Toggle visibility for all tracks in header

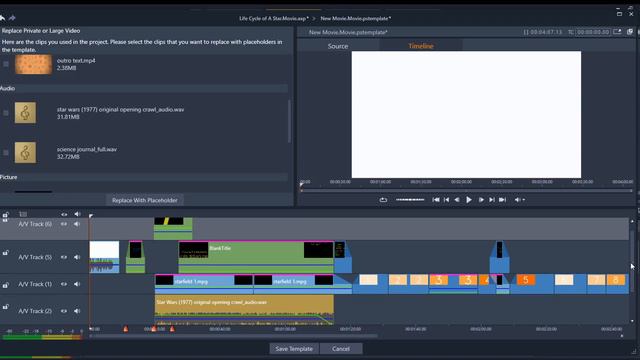[64, 214]
